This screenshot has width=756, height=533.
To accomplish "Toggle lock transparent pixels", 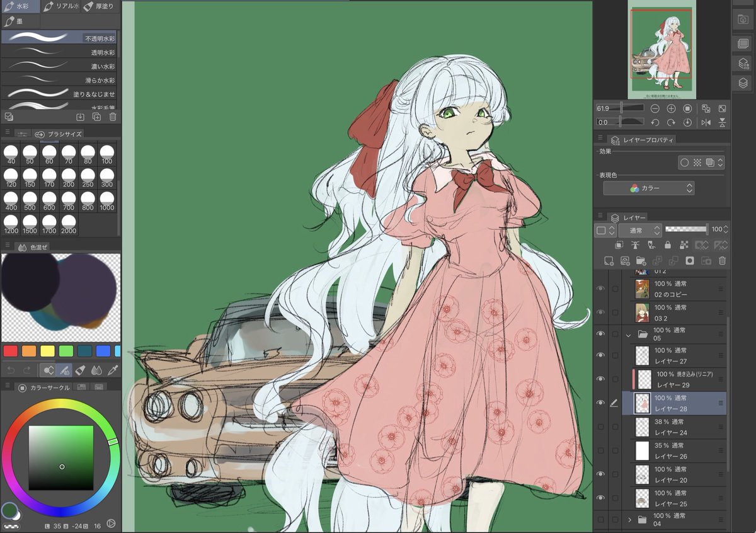I will point(684,244).
